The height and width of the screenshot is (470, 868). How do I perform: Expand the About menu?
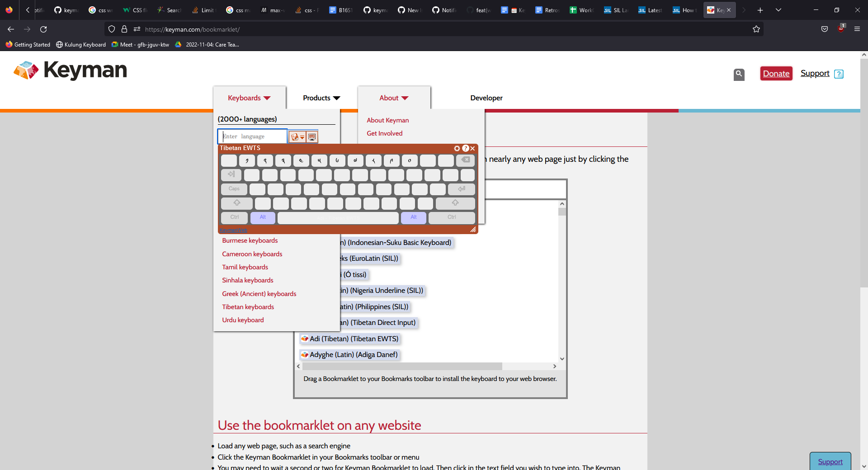[x=394, y=98]
